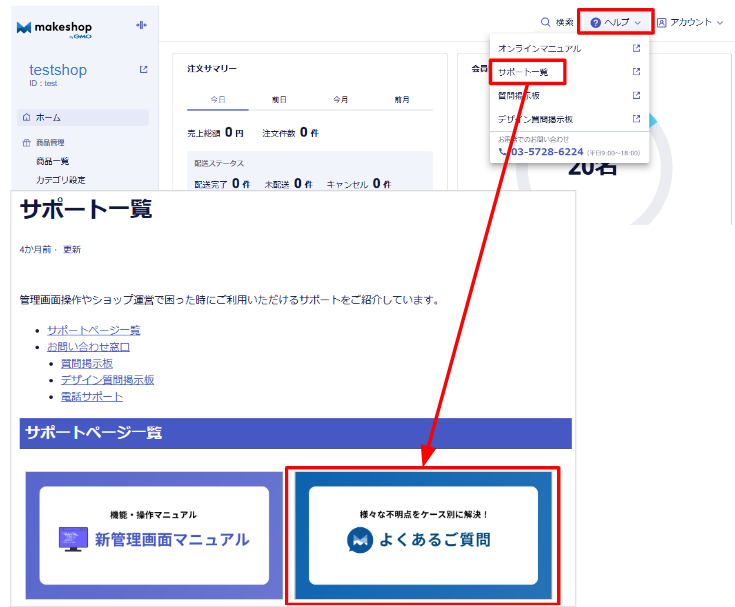Click the external link icon beside デザイン質問掲示板
This screenshot has height=607, width=735.
click(x=636, y=119)
